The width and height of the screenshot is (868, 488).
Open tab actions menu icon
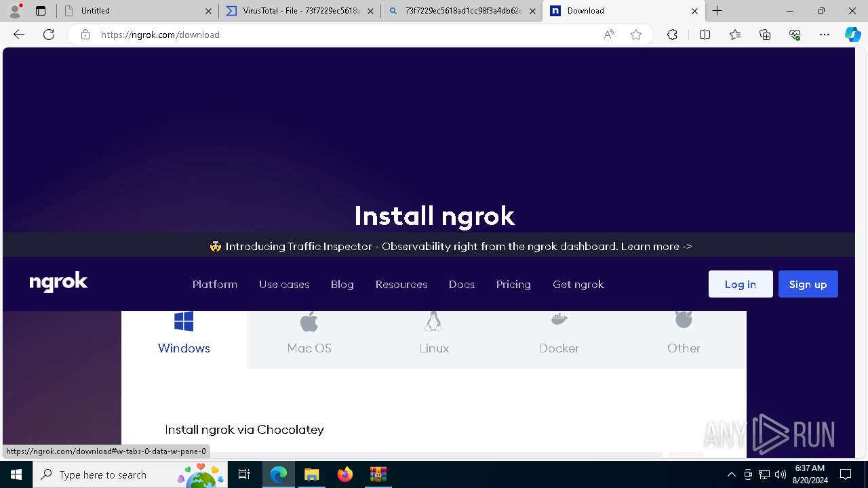pyautogui.click(x=41, y=11)
